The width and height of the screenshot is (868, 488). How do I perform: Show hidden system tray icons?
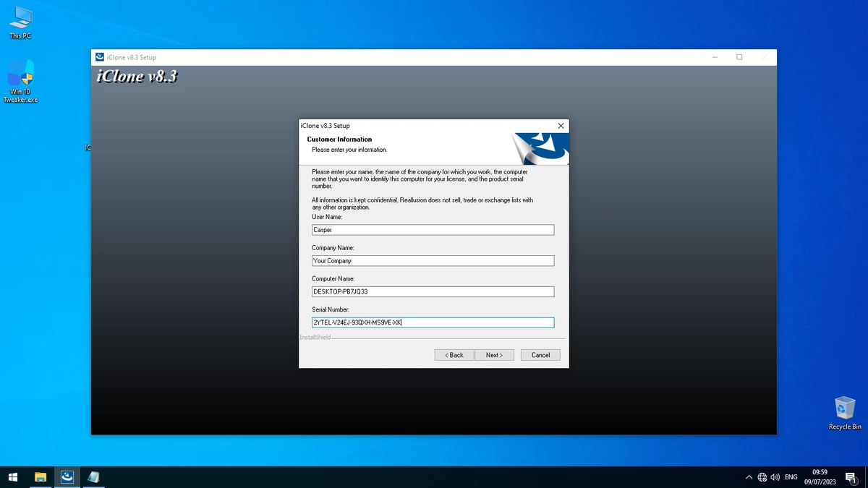pyautogui.click(x=749, y=477)
